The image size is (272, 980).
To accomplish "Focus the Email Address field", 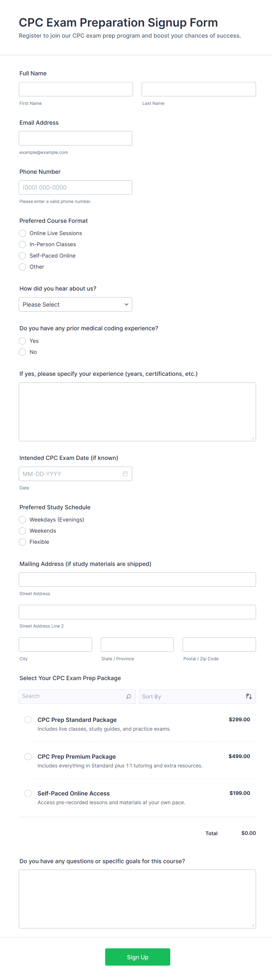I will [x=75, y=138].
